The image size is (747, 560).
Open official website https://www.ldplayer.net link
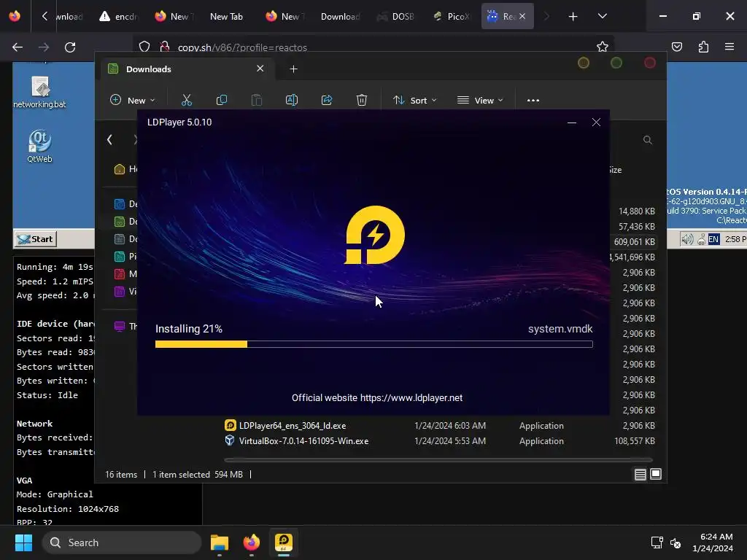pyautogui.click(x=411, y=397)
